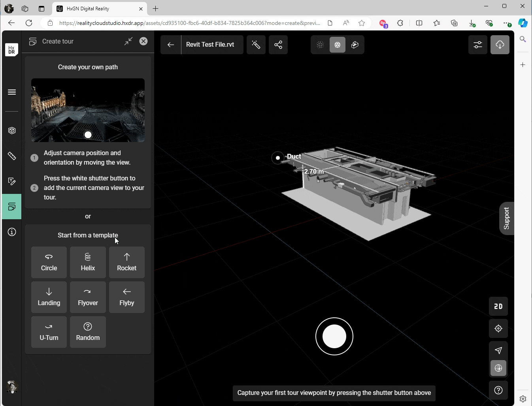Select the Helix tour template
The image size is (532, 406).
pyautogui.click(x=88, y=262)
